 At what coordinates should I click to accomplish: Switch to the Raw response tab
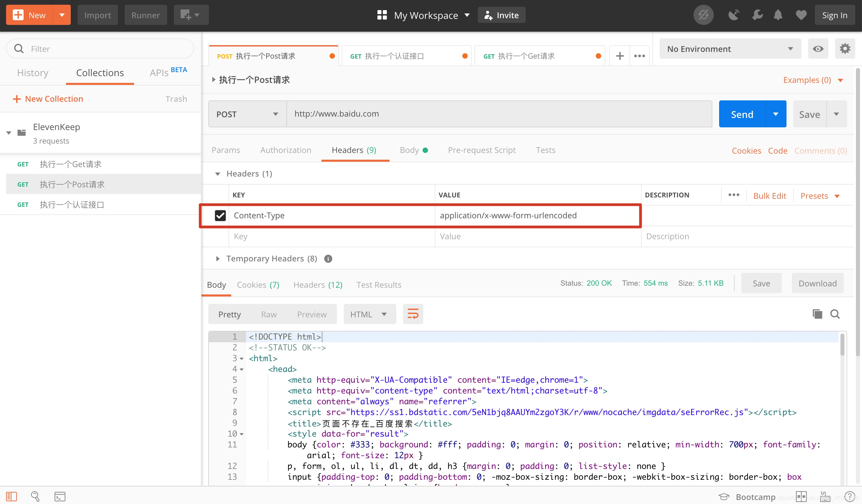269,314
